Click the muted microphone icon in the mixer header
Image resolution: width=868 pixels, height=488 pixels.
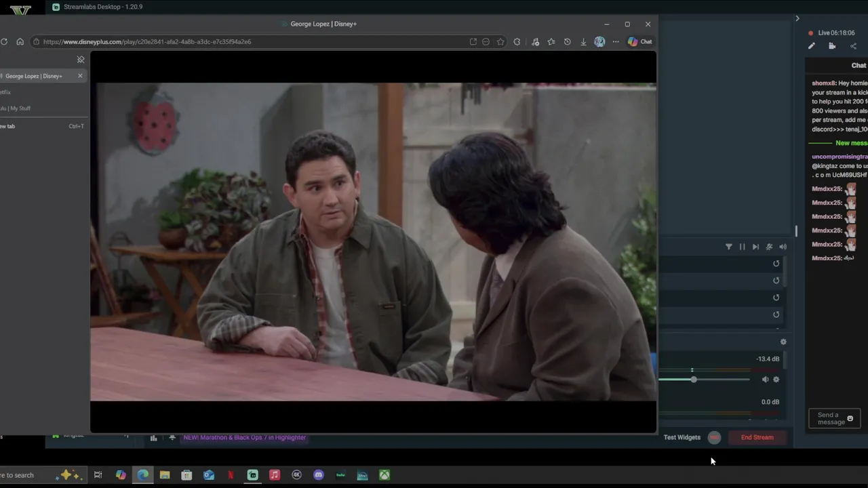[769, 247]
